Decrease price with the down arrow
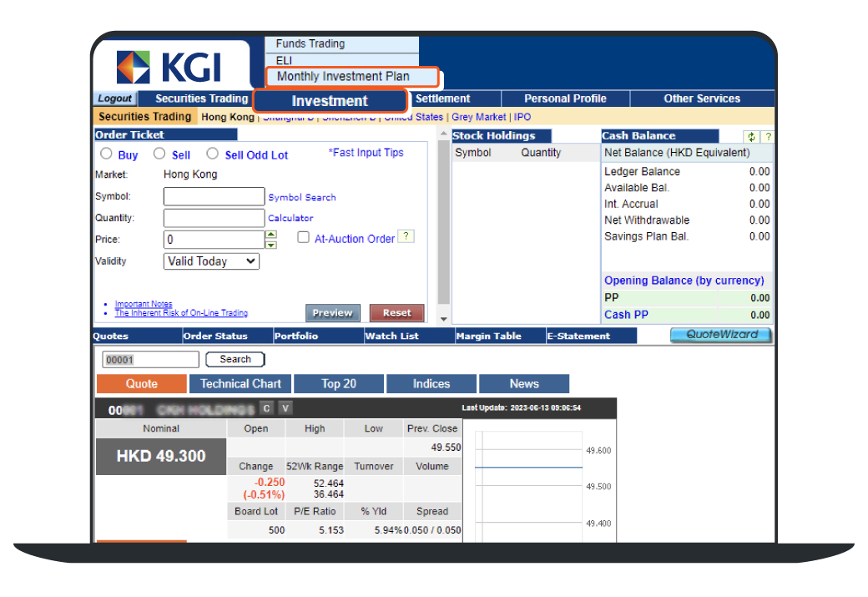Screen dimensions: 868x597 (270, 245)
